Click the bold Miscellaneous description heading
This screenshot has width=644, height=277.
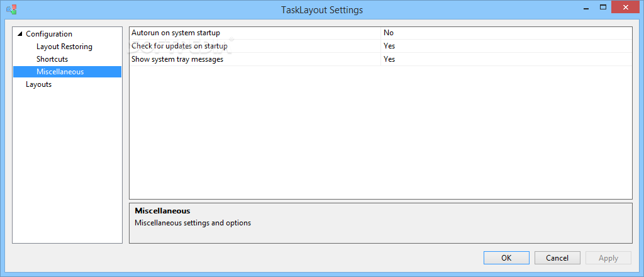click(162, 211)
